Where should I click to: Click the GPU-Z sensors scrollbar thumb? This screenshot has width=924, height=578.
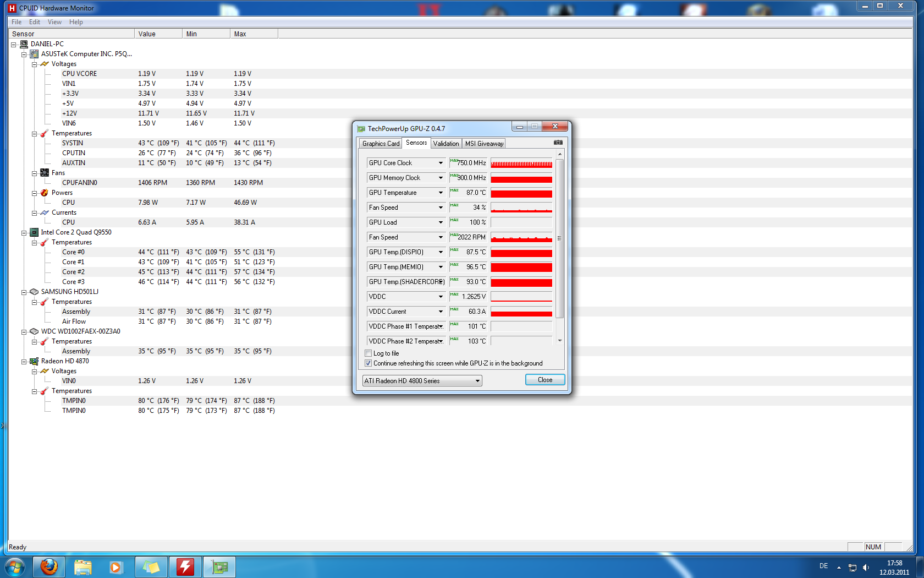pos(560,238)
